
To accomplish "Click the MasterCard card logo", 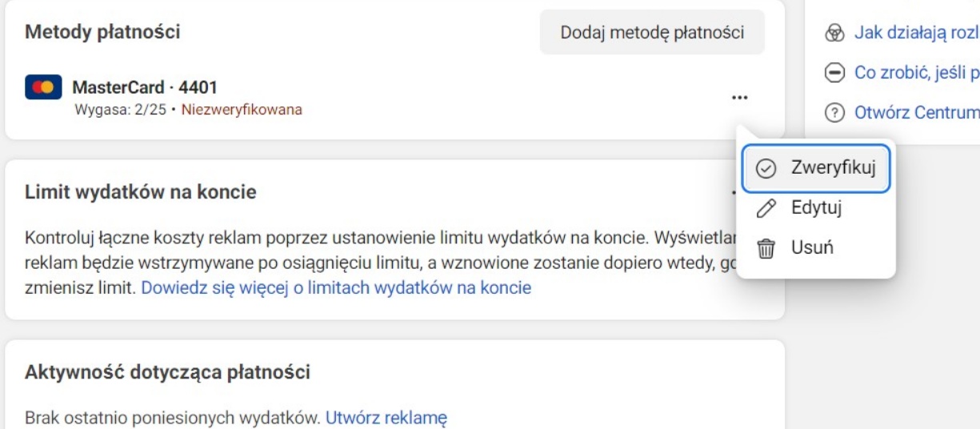I will click(x=44, y=87).
